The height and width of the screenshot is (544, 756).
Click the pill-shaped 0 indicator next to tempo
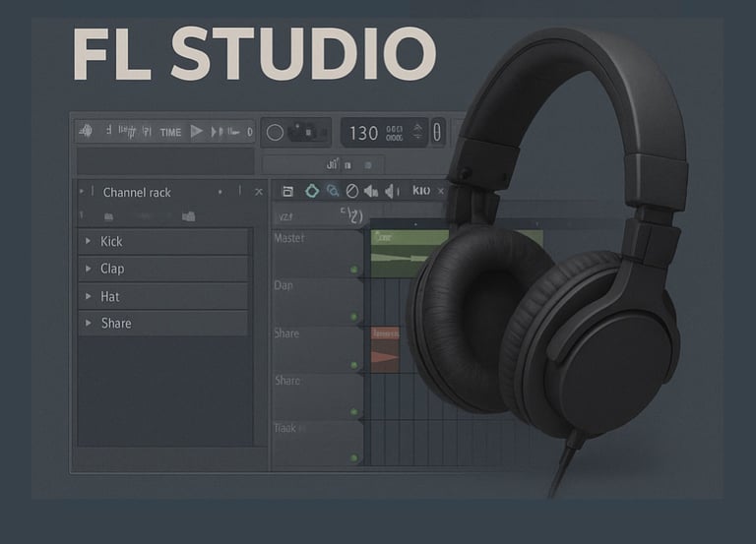coord(437,132)
